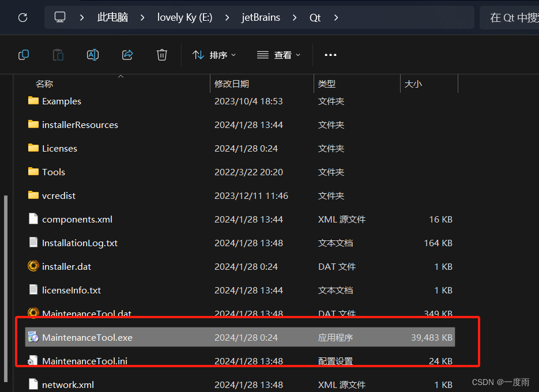Viewport: 539px width, 392px height.
Task: Click the vcredist folder name
Action: [x=58, y=195]
